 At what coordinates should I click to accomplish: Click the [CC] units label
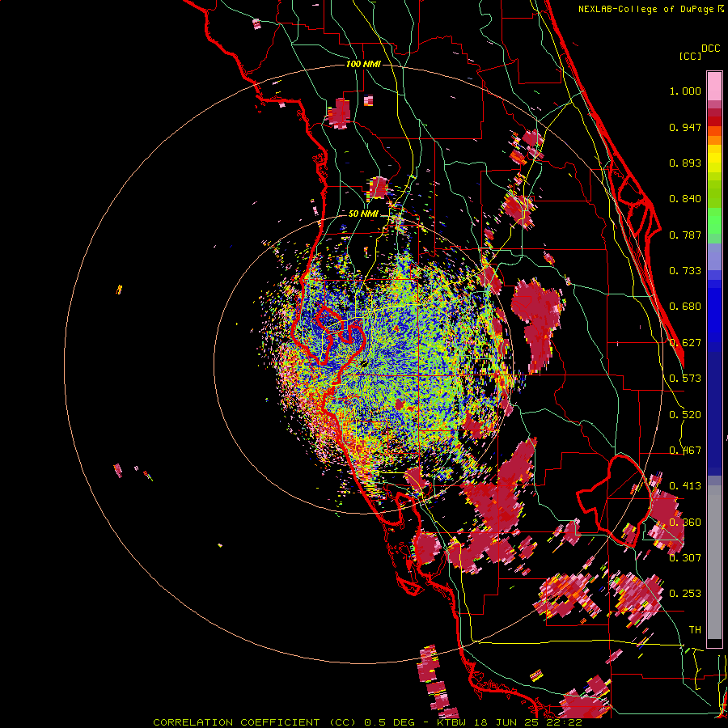pos(691,56)
